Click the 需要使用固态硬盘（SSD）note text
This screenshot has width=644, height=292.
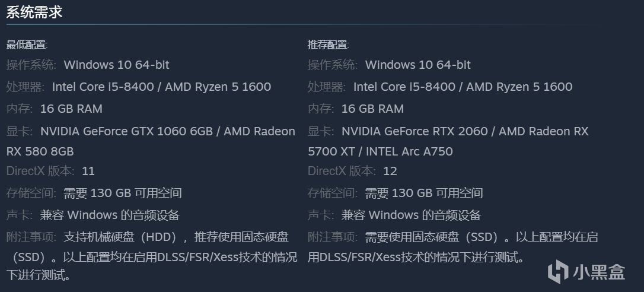435,237
